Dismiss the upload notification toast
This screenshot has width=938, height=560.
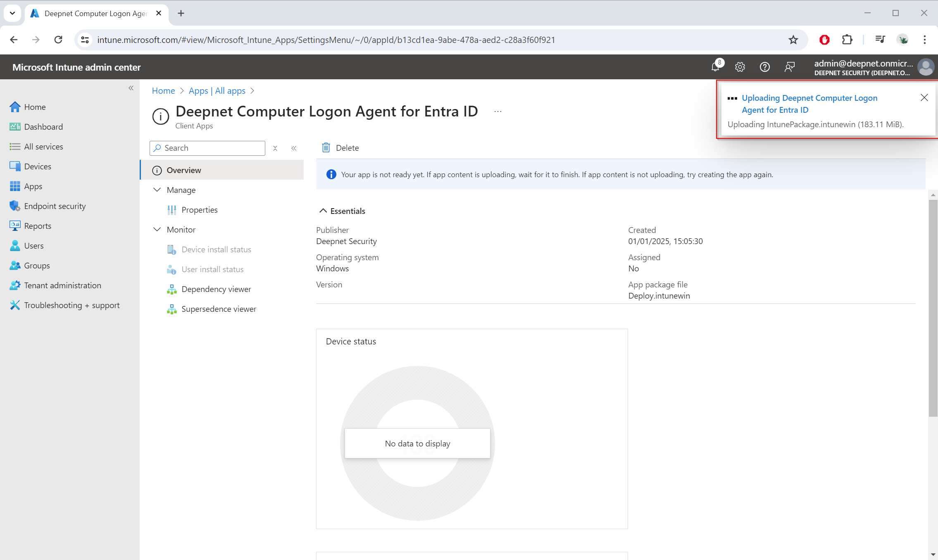click(x=924, y=97)
